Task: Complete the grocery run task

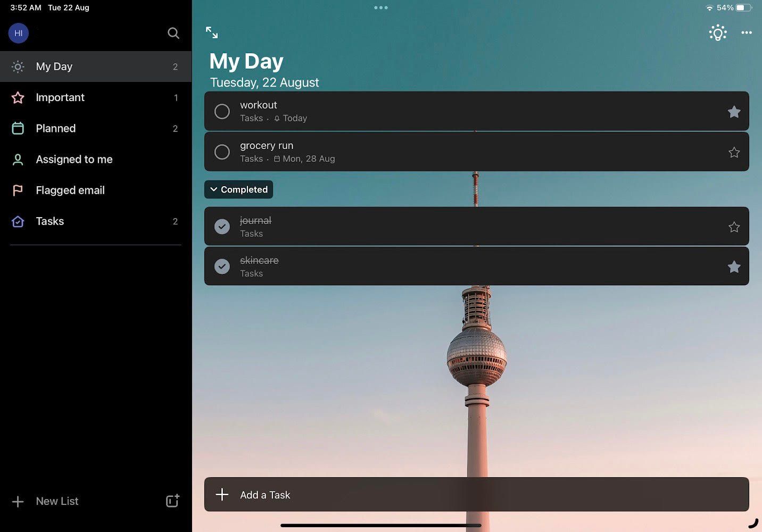Action: pos(222,152)
